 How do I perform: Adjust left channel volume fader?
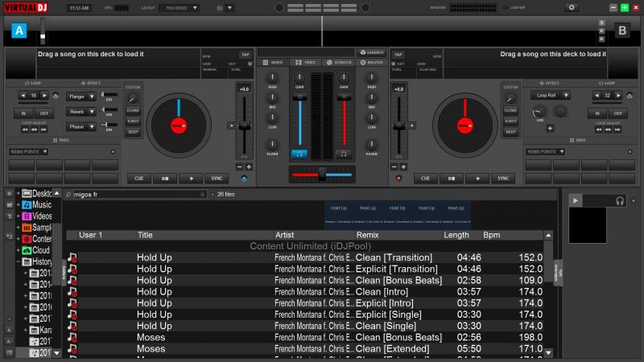(299, 97)
